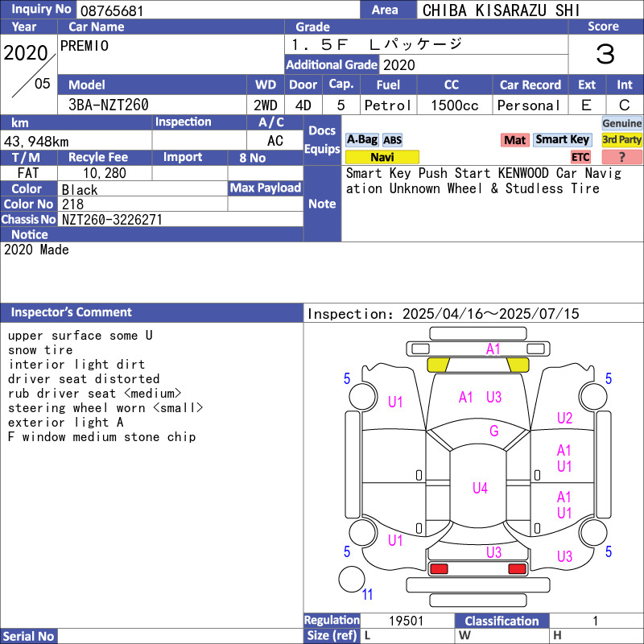Viewport: 644px width, 644px height.
Task: Click the U2 damage mark on diagram
Action: coord(564,418)
